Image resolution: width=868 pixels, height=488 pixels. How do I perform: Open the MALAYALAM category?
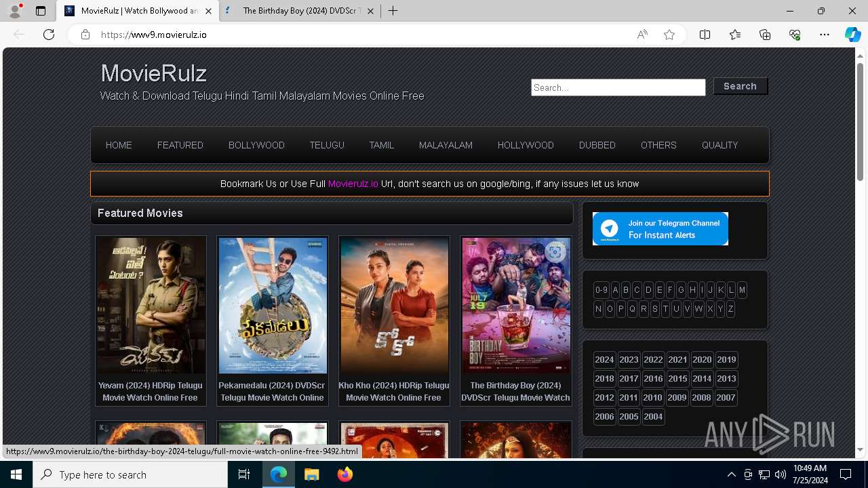[x=446, y=145]
